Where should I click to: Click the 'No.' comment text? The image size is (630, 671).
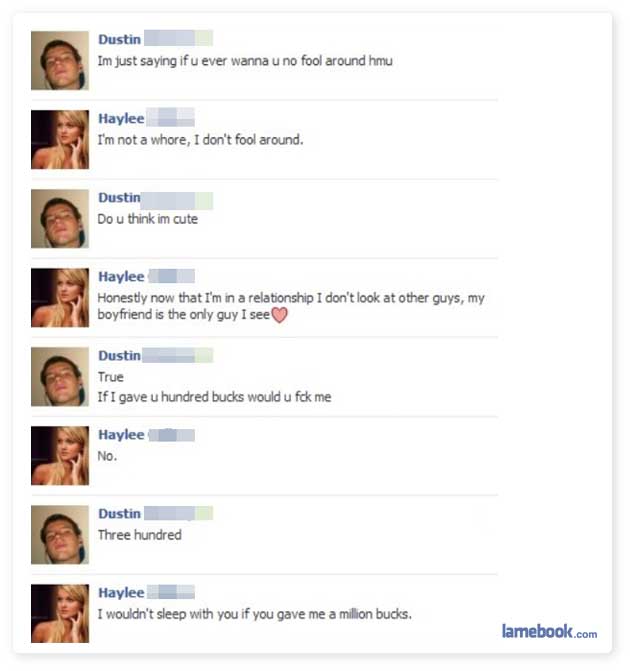[107, 456]
